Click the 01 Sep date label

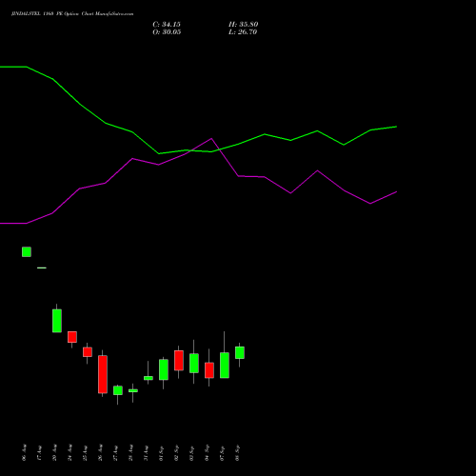[162, 453]
